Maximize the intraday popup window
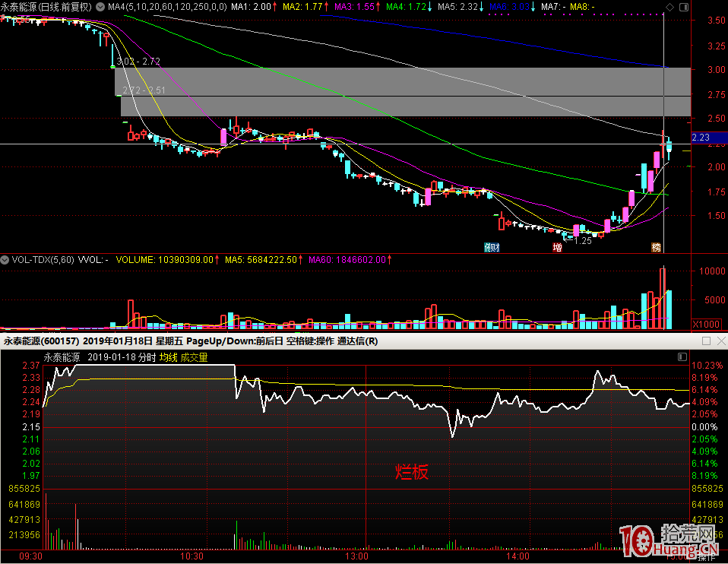 (706, 341)
